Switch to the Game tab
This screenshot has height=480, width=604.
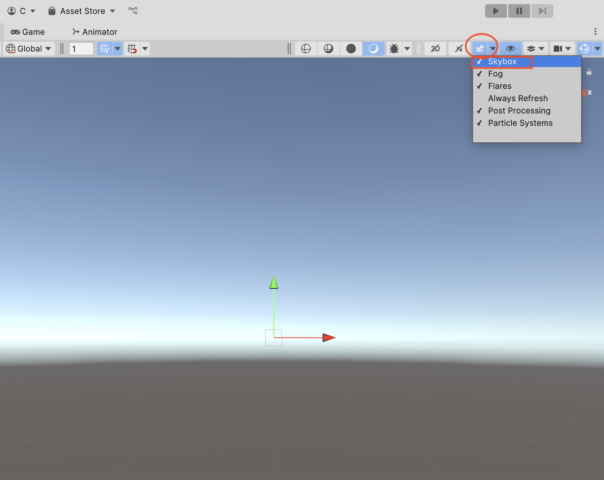tap(28, 32)
